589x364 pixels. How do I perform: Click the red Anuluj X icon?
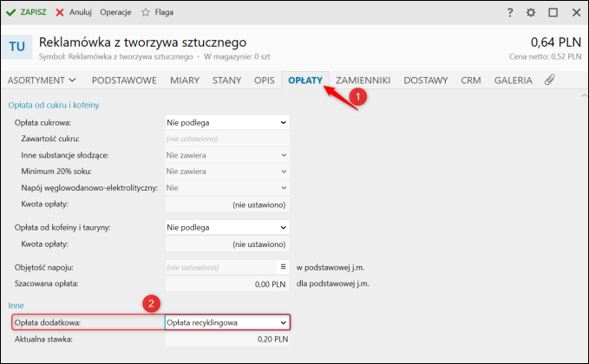point(60,12)
